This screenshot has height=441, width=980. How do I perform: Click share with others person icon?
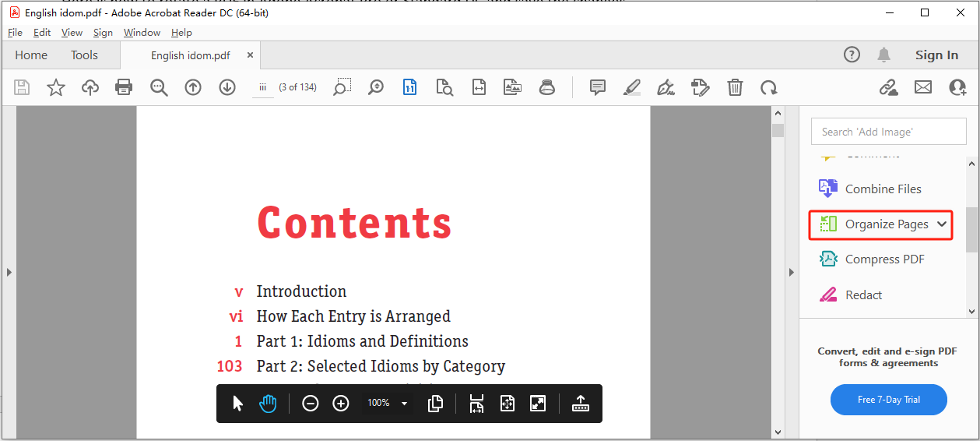pyautogui.click(x=957, y=87)
